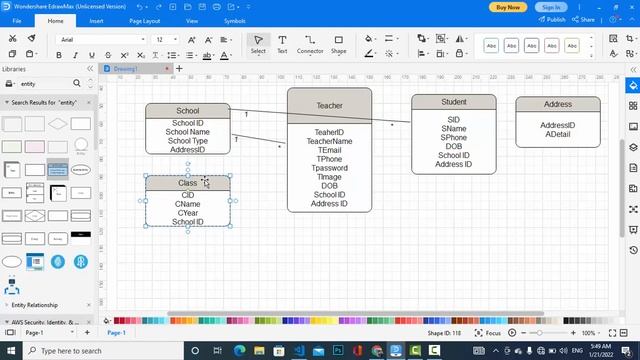
Task: Decrease font size with smaller A
Action: (x=208, y=40)
